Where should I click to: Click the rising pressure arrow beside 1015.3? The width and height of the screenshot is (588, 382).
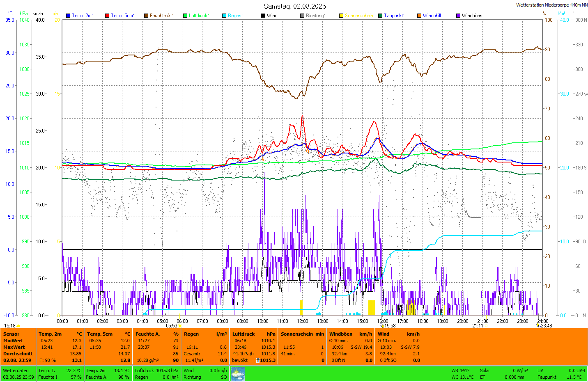click(x=257, y=360)
